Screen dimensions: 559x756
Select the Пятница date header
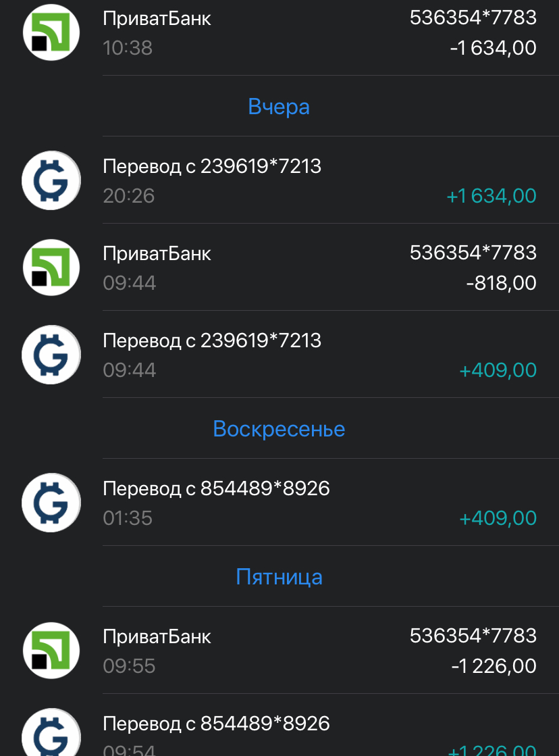279,577
